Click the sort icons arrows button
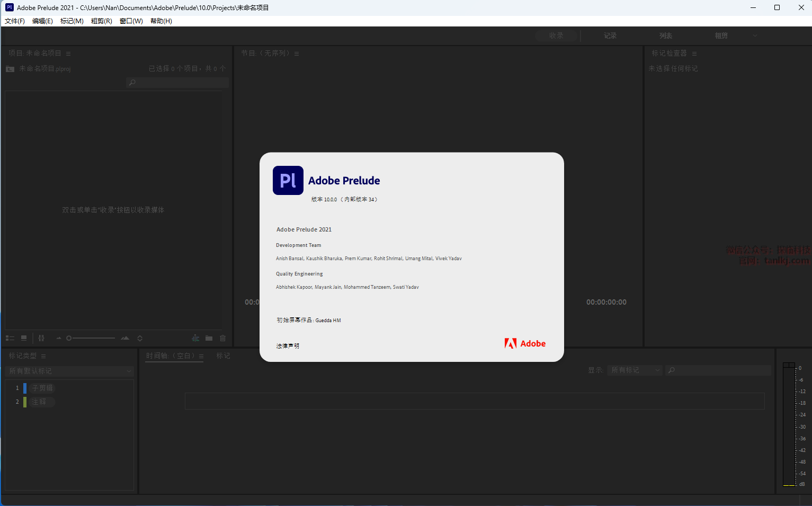The height and width of the screenshot is (506, 812). 140,338
